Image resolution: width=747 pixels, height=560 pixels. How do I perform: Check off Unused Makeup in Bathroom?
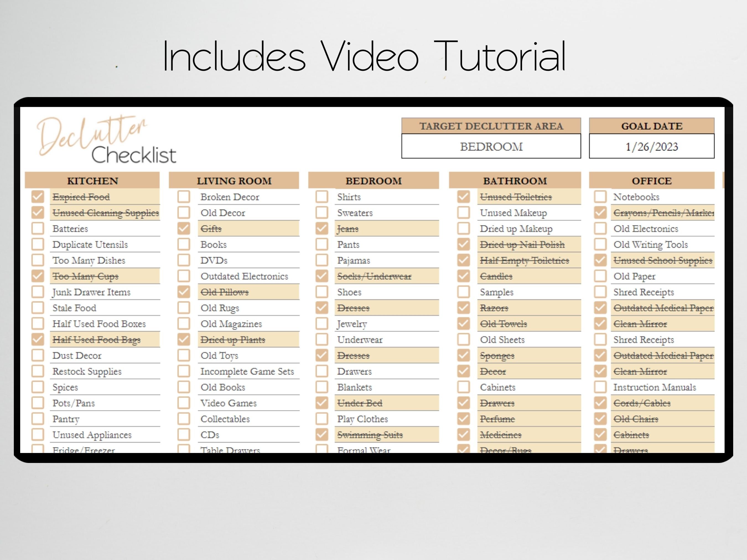click(x=463, y=213)
